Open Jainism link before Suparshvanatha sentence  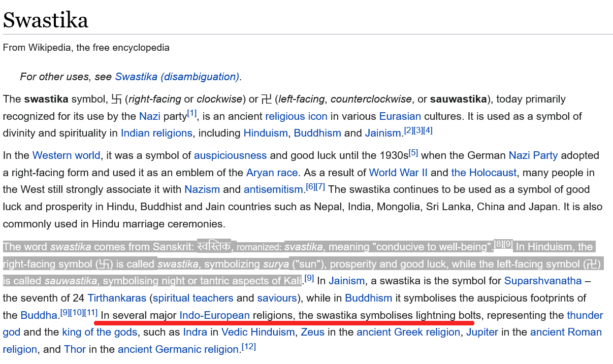347,281
